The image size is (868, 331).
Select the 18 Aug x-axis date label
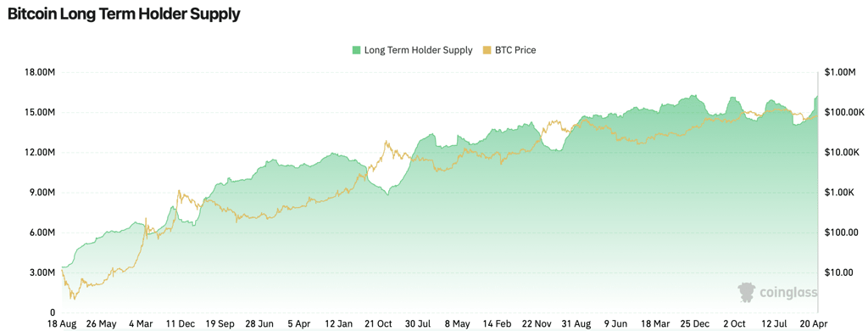62,323
